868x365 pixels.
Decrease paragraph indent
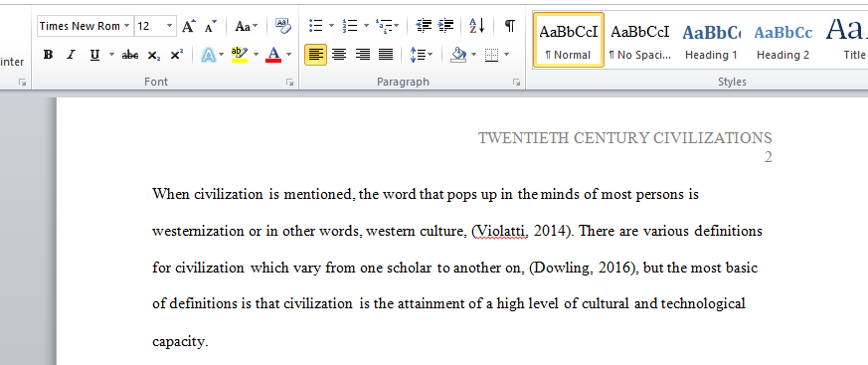click(424, 26)
